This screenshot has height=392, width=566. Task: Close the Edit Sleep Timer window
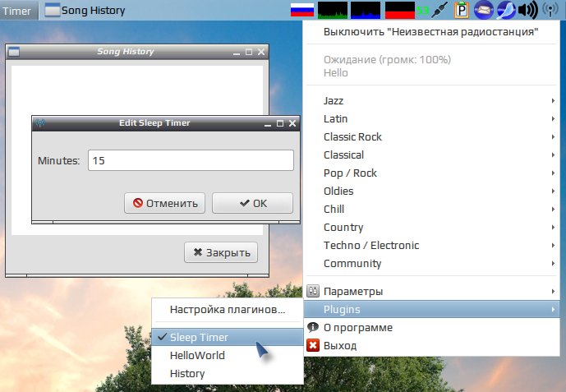(x=292, y=123)
